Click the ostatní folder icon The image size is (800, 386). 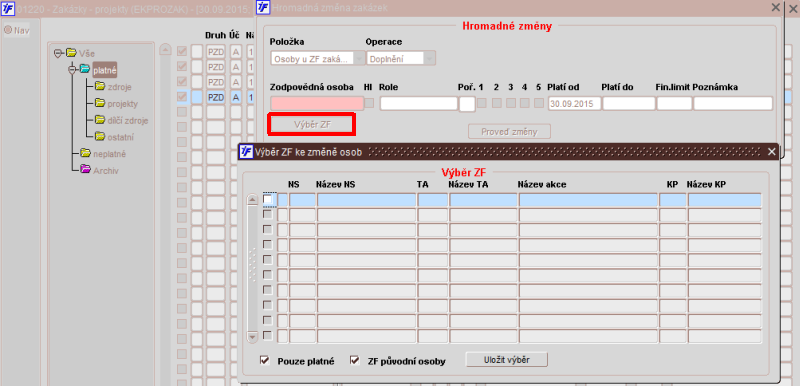tap(99, 137)
